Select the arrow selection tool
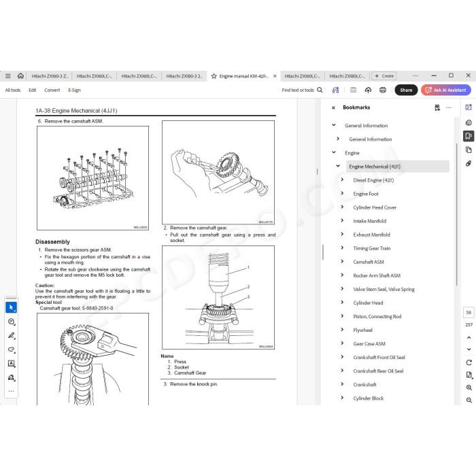Screen dimensions: 476x476 pyautogui.click(x=12, y=307)
